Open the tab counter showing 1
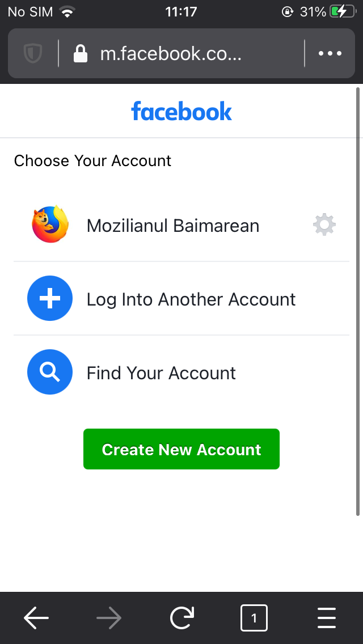 click(x=254, y=618)
